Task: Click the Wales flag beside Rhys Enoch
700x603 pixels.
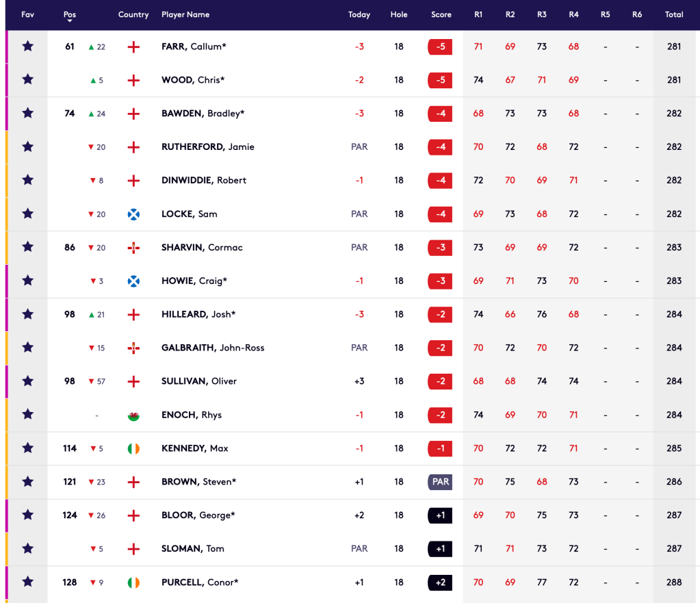Action: click(x=133, y=415)
